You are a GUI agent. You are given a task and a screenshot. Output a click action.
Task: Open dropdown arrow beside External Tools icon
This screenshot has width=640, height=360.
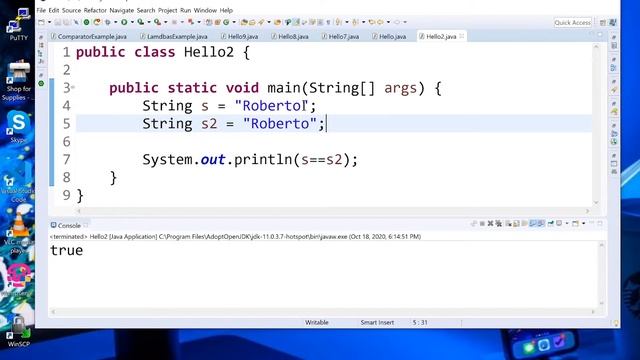pyautogui.click(x=165, y=22)
